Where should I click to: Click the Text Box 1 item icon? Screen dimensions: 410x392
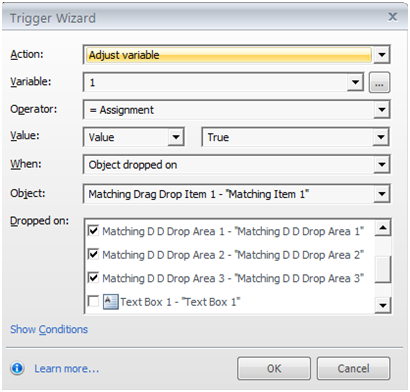tap(110, 302)
